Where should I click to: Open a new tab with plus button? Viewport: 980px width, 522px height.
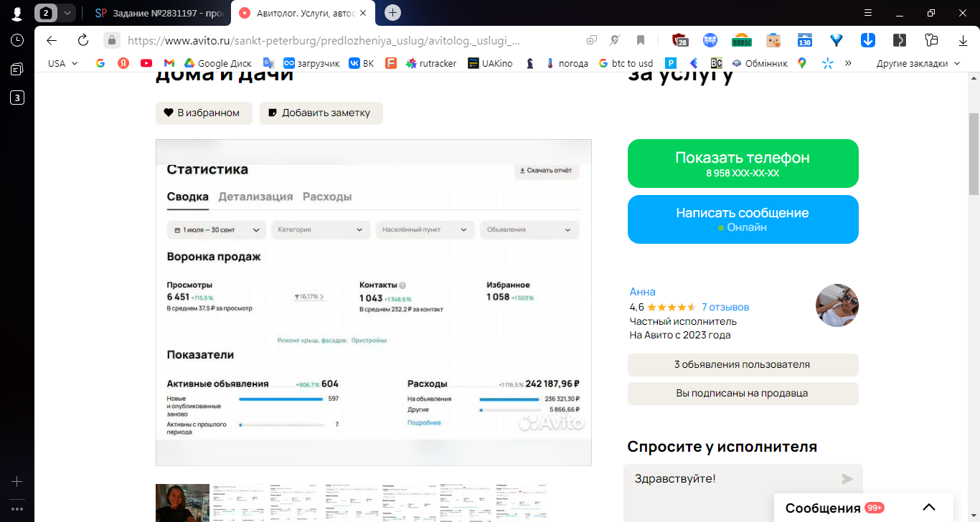click(x=392, y=13)
